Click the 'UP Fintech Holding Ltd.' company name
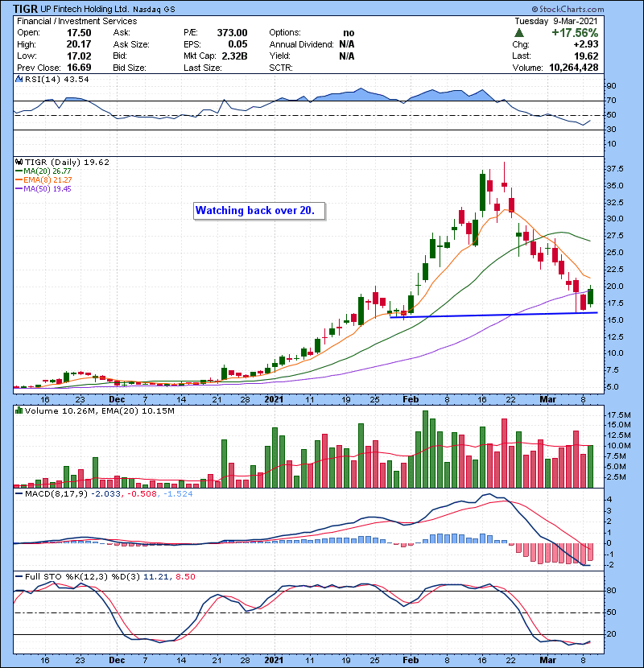The height and width of the screenshot is (668, 644). click(x=85, y=9)
